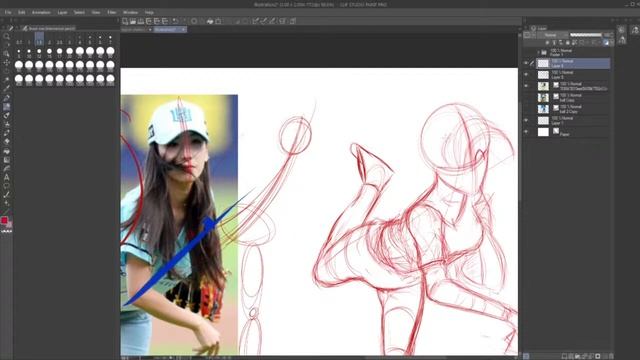Select the Zoom magnifier tool
The height and width of the screenshot is (360, 640).
[6, 37]
